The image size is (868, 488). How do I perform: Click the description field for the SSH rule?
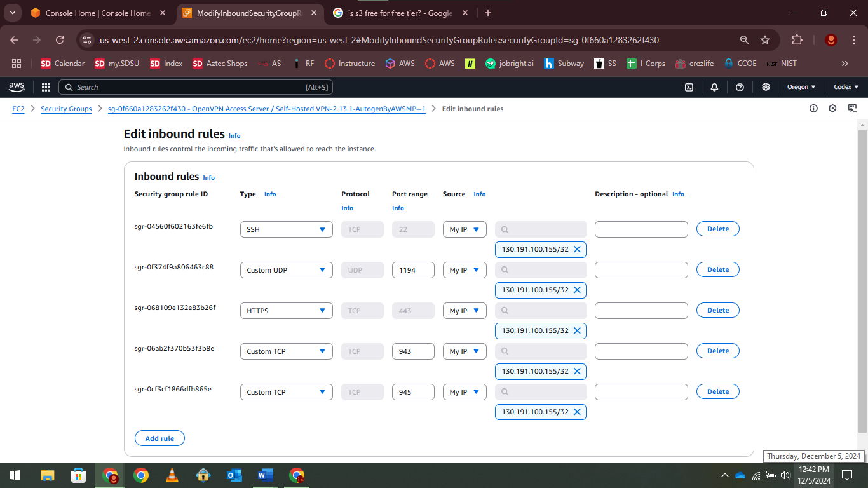point(641,229)
